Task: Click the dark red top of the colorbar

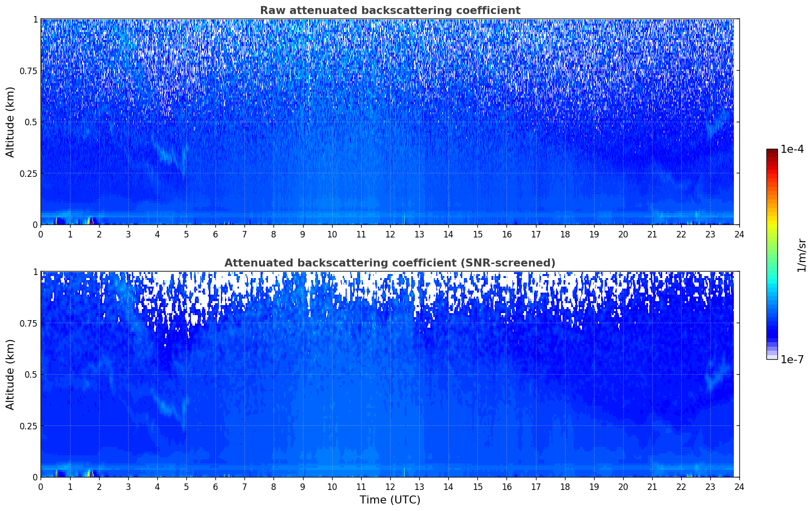Action: click(x=772, y=152)
